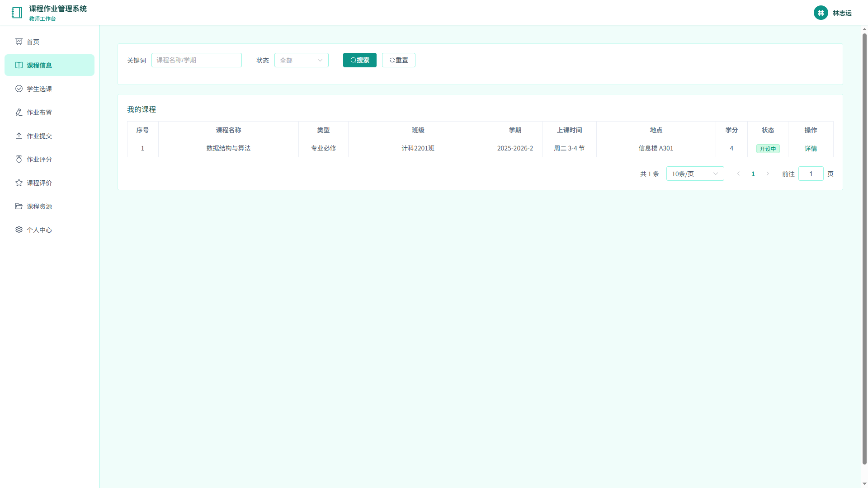The width and height of the screenshot is (868, 488).
Task: Click the 序号 column header
Action: [x=142, y=130]
